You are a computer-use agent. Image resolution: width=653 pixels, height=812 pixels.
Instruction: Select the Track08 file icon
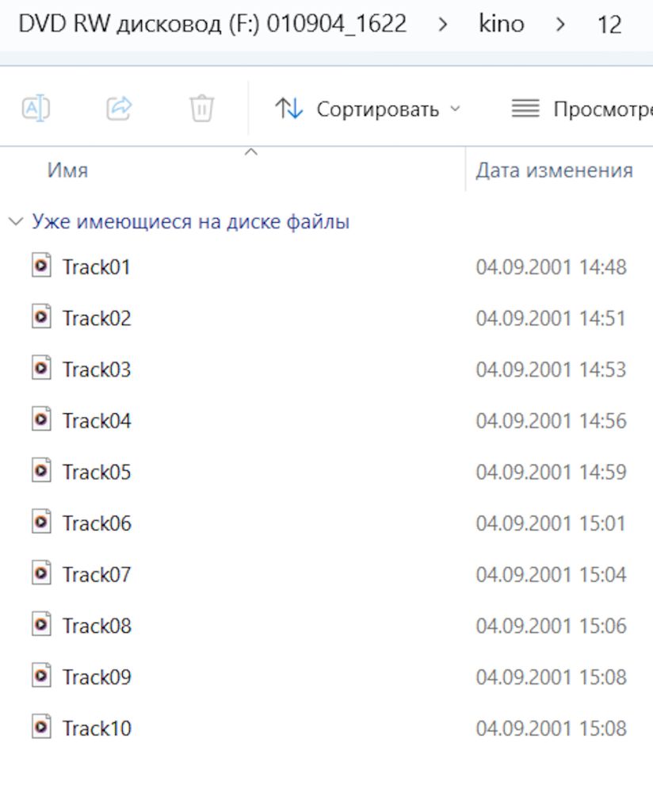pos(41,625)
